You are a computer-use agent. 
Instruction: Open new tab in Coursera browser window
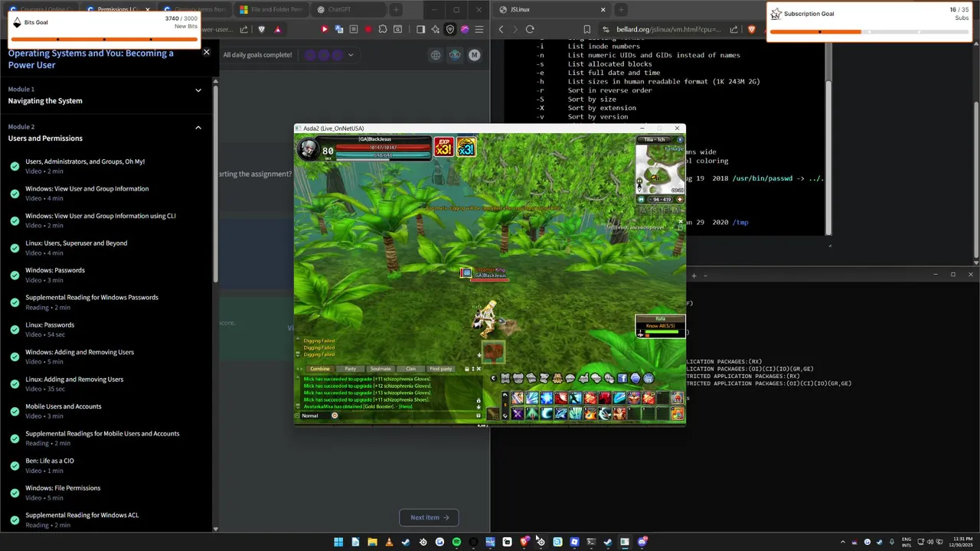[395, 9]
